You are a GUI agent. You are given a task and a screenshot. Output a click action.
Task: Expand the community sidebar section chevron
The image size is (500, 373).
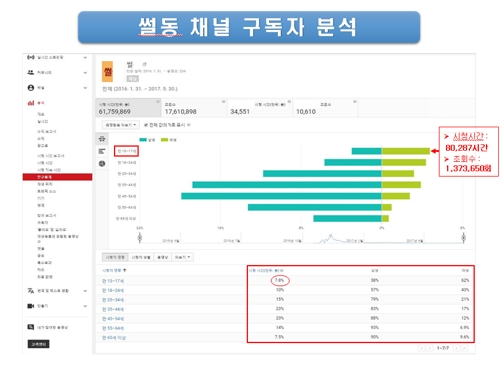point(85,73)
